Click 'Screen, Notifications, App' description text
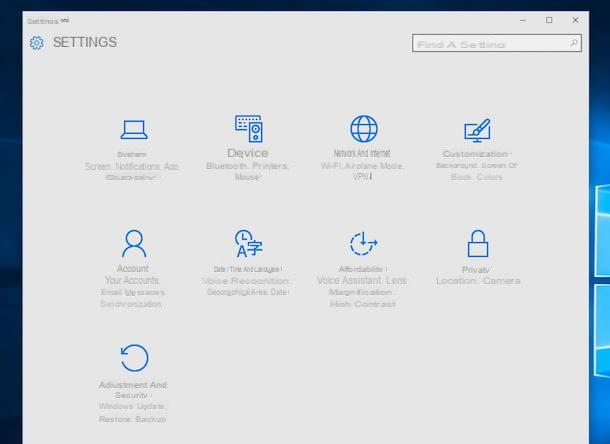 point(132,167)
